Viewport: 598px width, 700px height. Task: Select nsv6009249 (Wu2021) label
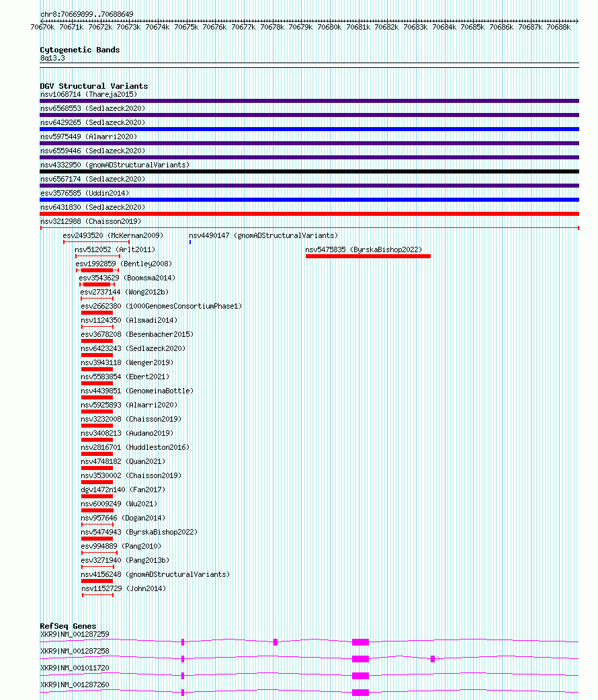[x=119, y=504]
